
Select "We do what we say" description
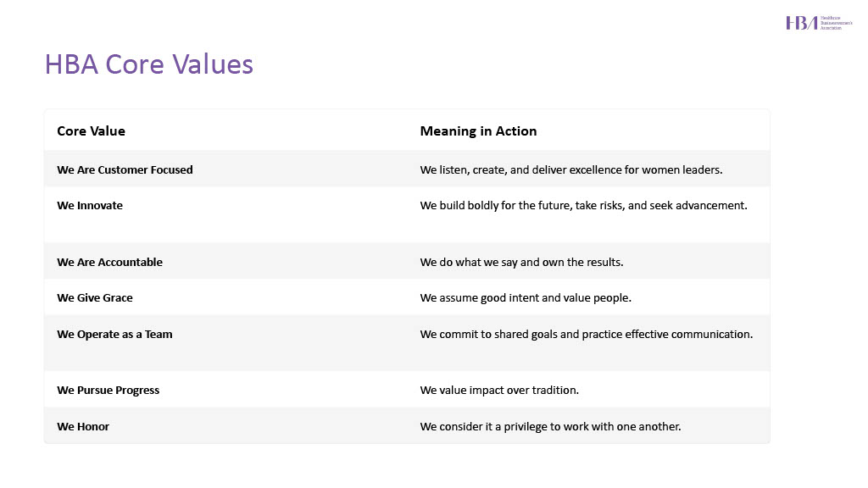tap(521, 262)
